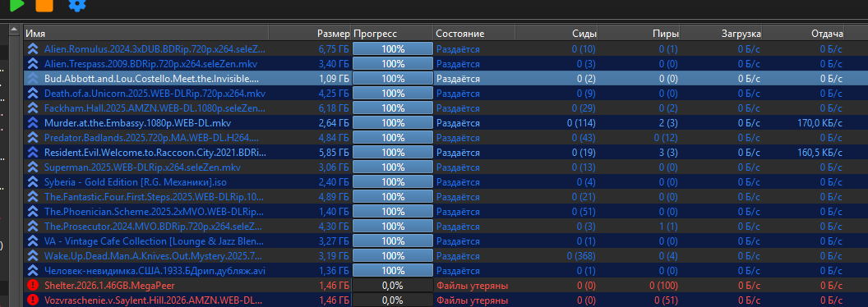Select Shelter.2026.1.46GB.MegaPeer torrent name
Viewport: 868px width, 307px height.
[x=109, y=286]
